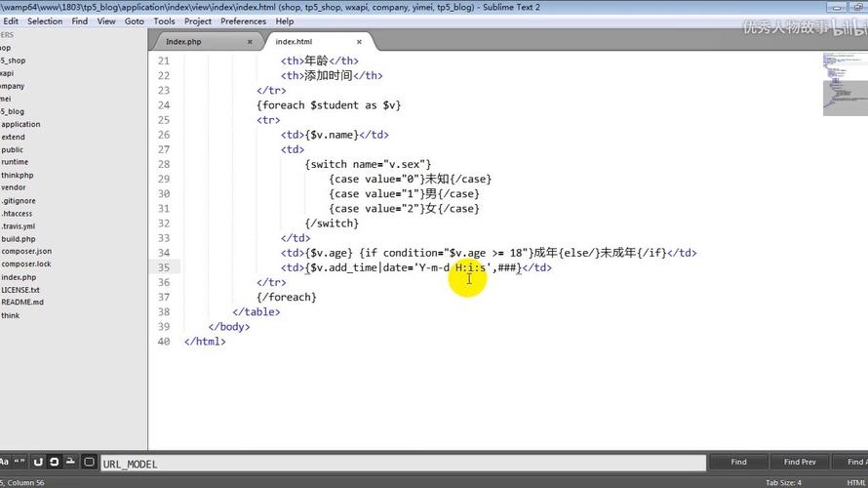Viewport: 868px width, 488px height.
Task: Switch to the Index.php tab
Action: [x=188, y=42]
